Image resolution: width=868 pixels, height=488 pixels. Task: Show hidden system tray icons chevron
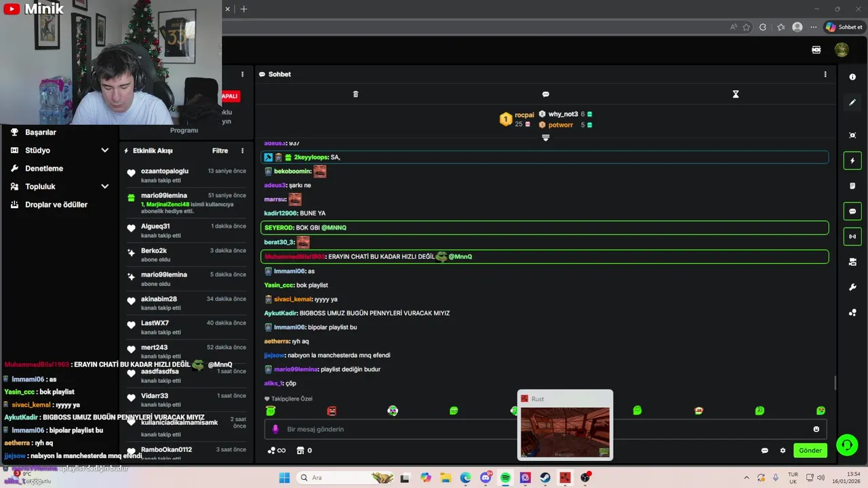click(747, 478)
